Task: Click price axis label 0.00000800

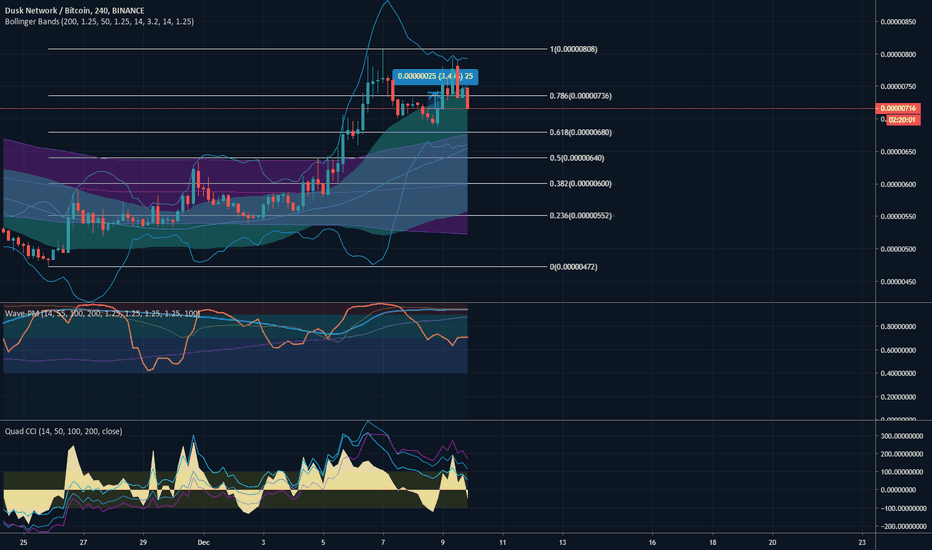Action: click(x=898, y=55)
